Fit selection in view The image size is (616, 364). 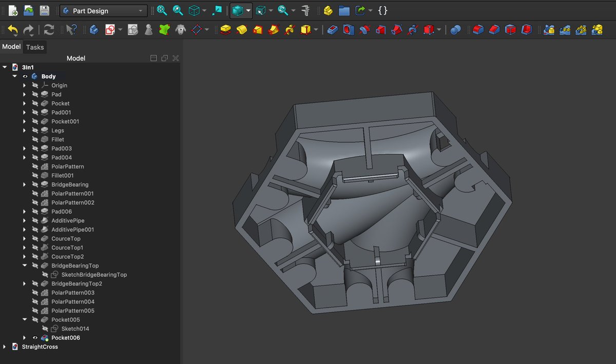point(178,10)
